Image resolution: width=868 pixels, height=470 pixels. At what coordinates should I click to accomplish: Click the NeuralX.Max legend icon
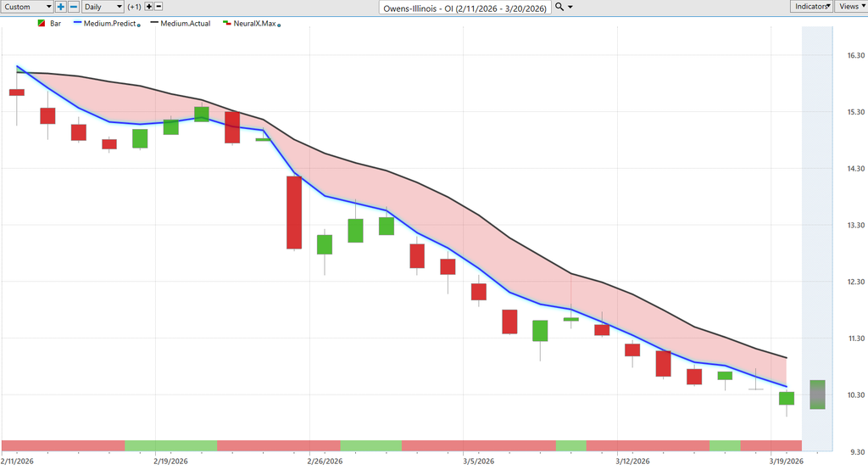click(225, 24)
